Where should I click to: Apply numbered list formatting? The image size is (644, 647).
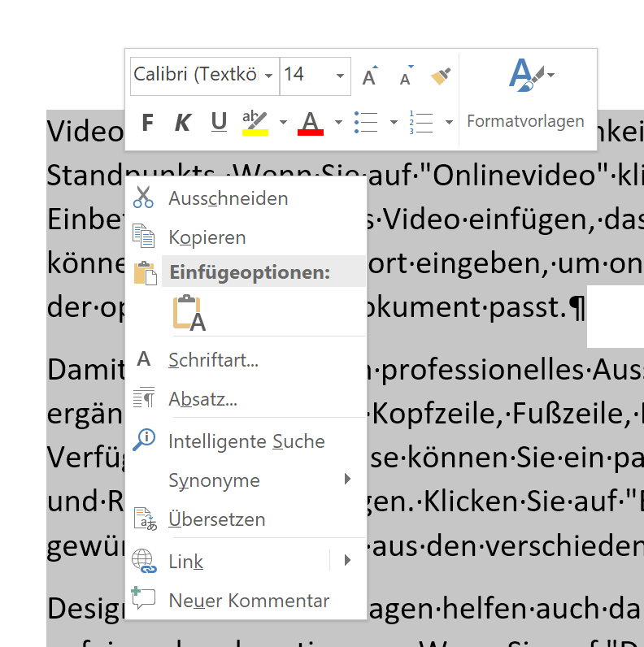pos(420,122)
